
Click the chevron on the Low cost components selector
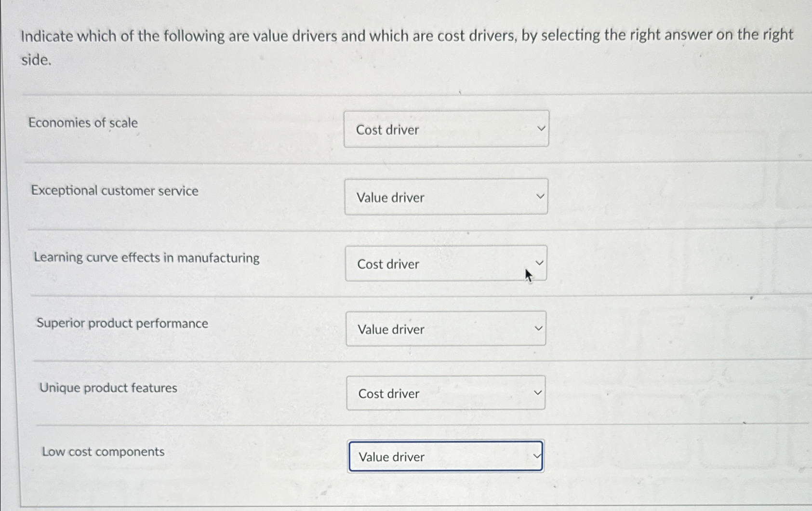click(536, 455)
